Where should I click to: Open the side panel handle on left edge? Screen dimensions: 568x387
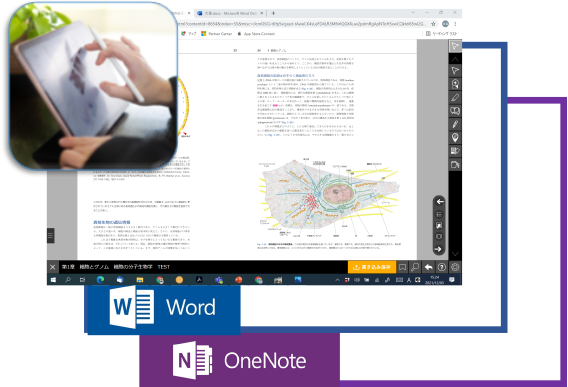51,236
